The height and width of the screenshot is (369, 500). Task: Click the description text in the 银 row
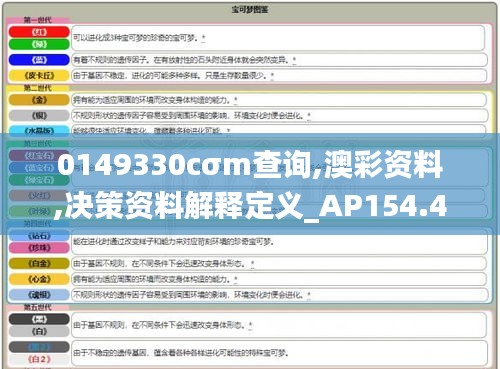tap(189, 115)
